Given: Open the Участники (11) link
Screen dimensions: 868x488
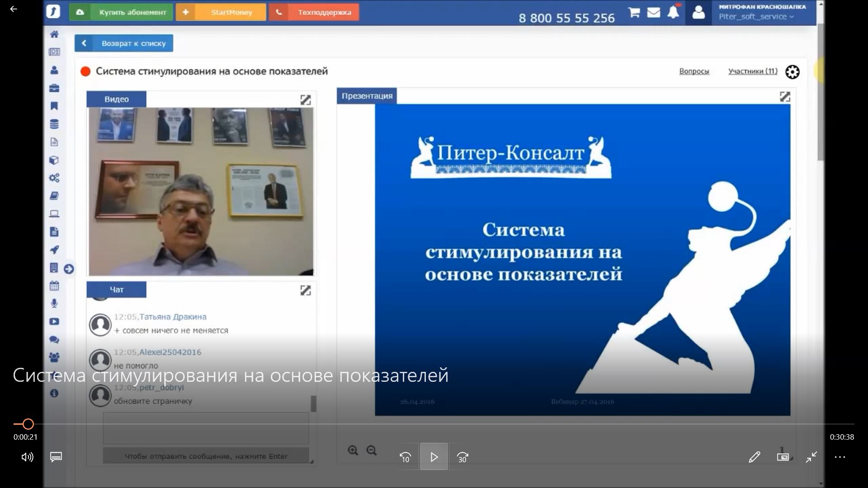Looking at the screenshot, I should (752, 71).
